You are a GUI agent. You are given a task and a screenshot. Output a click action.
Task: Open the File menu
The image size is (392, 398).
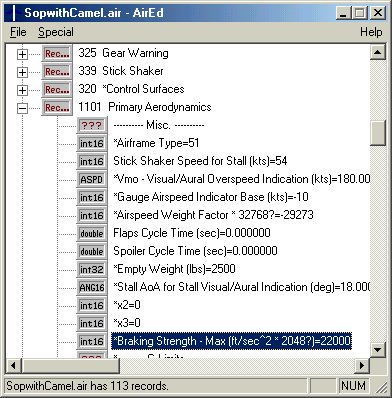coord(18,32)
